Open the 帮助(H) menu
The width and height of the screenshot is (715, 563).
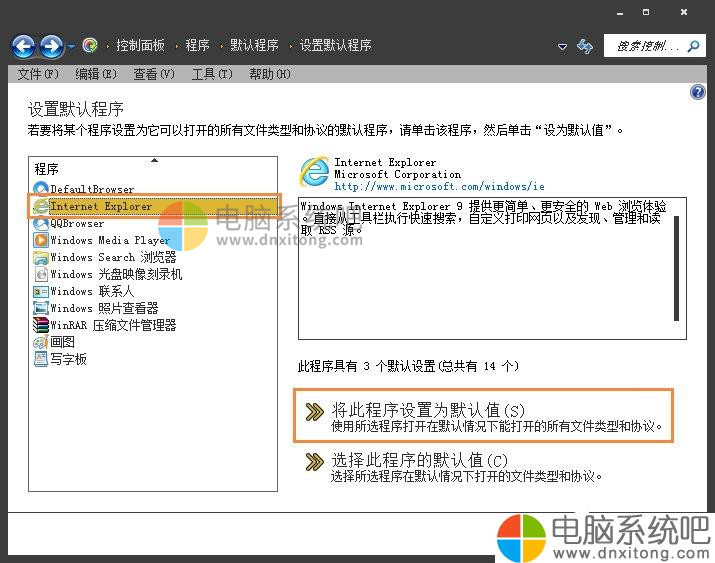[269, 74]
